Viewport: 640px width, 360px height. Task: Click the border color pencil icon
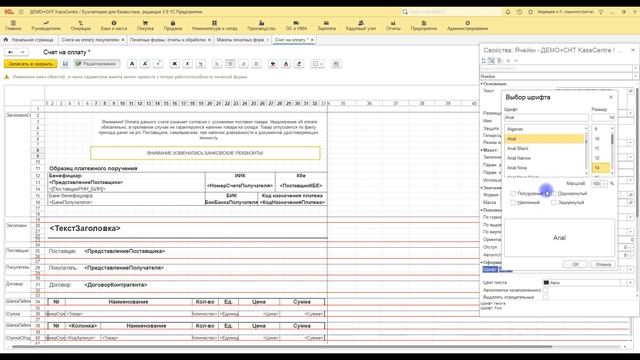coord(299,64)
